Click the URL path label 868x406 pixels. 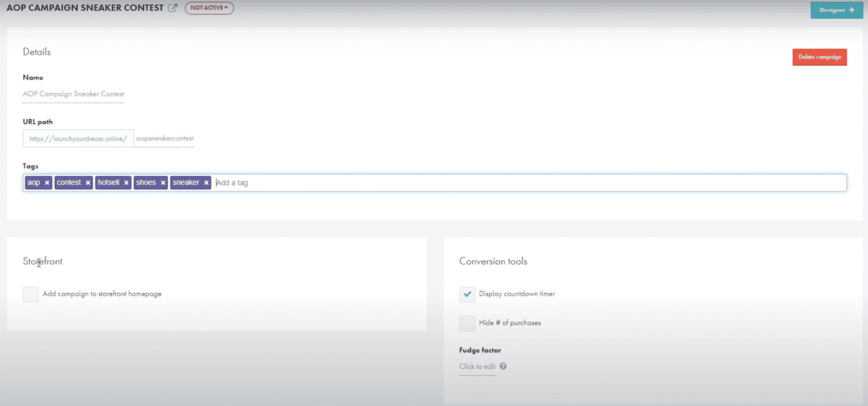coord(37,122)
